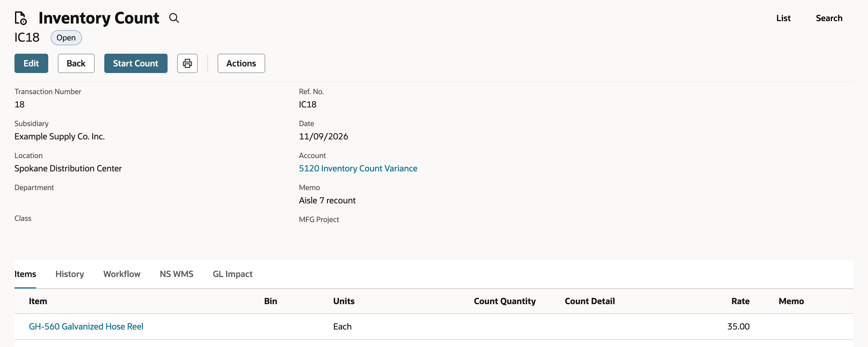The image size is (868, 347).
Task: Click the Inventory Count record type icon
Action: click(x=21, y=18)
